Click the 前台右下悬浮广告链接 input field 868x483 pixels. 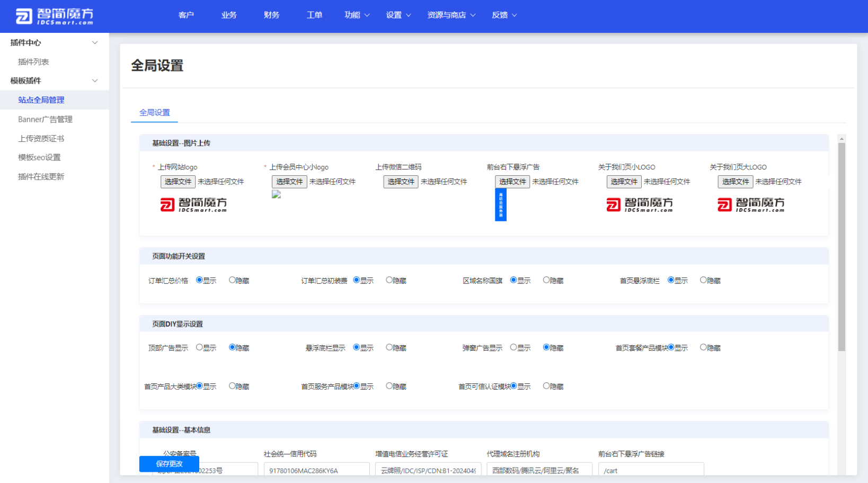pos(651,470)
